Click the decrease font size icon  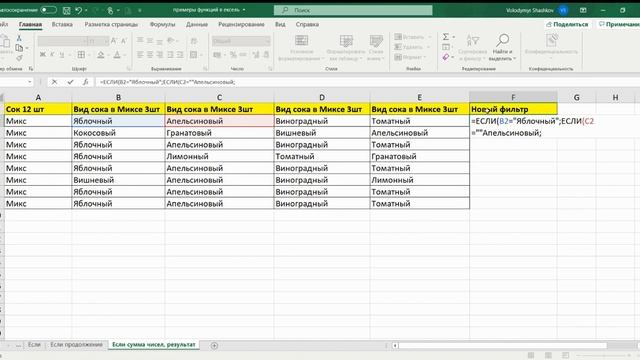coord(124,41)
